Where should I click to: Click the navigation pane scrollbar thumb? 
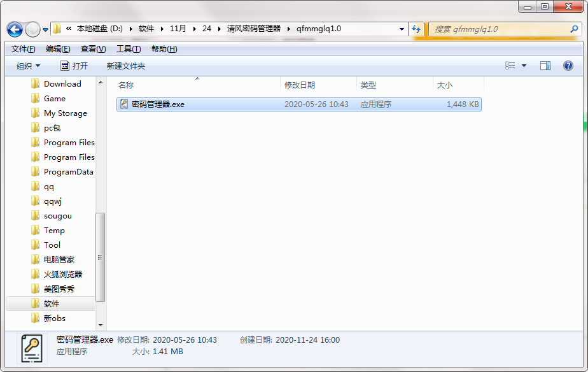tap(100, 257)
